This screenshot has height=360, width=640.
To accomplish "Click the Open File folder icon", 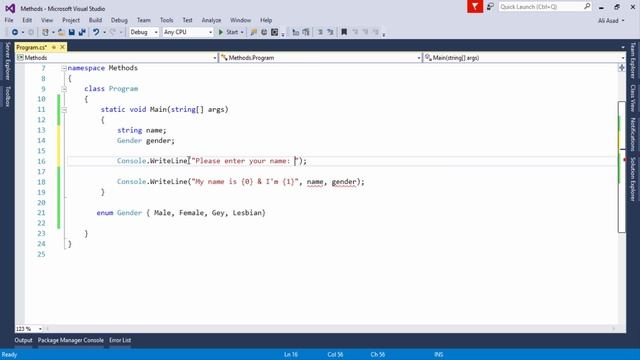I will pyautogui.click(x=61, y=32).
